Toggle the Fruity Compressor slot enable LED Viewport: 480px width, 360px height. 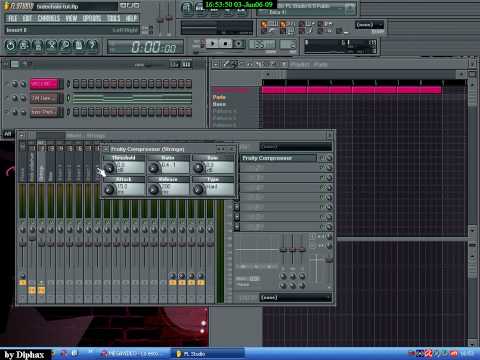pyautogui.click(x=322, y=158)
